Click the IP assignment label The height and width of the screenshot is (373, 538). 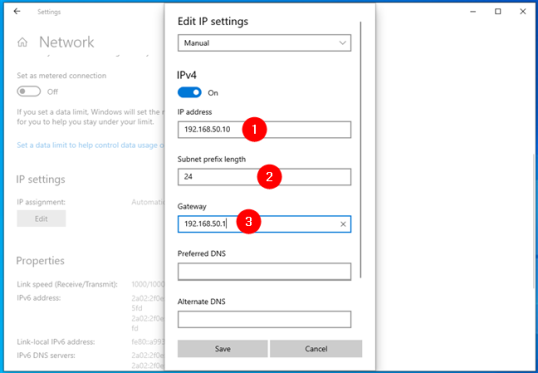pyautogui.click(x=41, y=202)
